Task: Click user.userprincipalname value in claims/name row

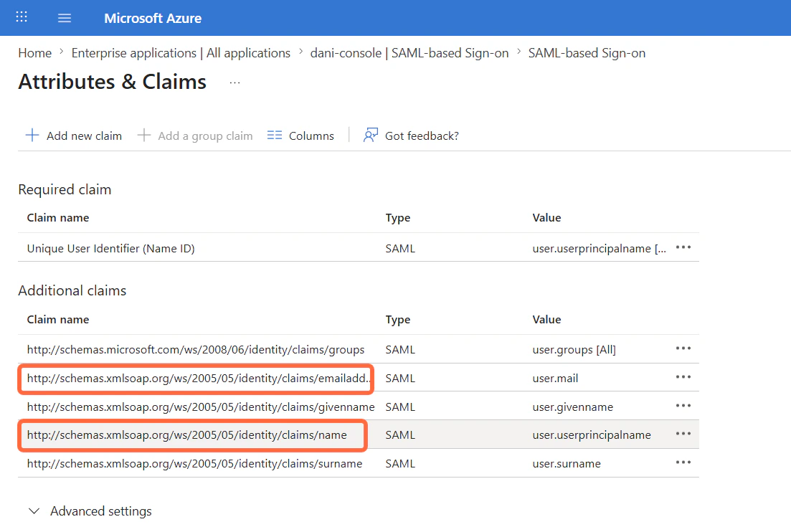Action: pyautogui.click(x=591, y=434)
